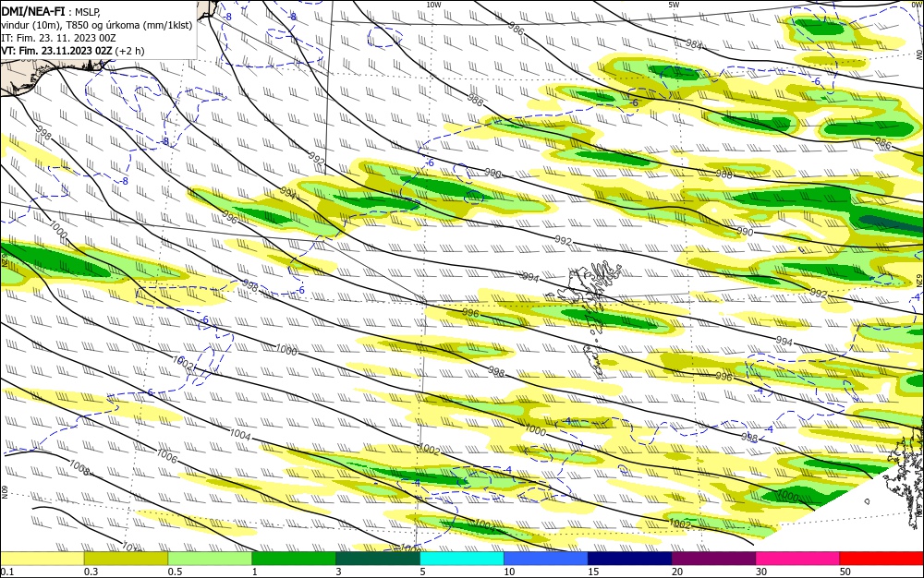Click the blue 10–15 legend swatch
Screen dimensions: 924x578
point(546,559)
